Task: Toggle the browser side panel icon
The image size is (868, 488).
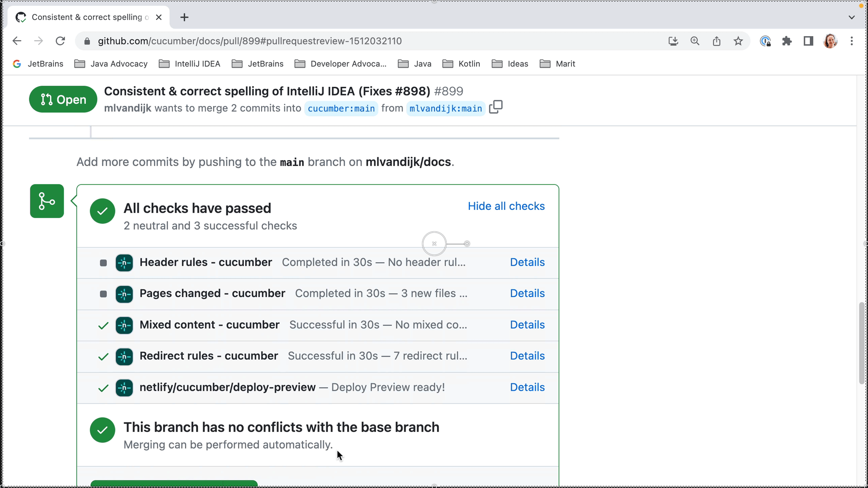Action: coord(808,41)
